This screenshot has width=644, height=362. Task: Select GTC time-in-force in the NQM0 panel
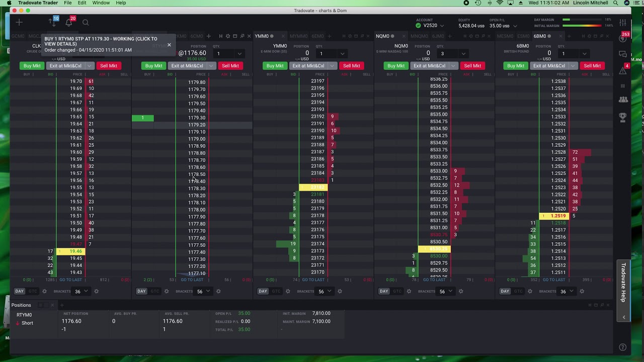pyautogui.click(x=397, y=291)
